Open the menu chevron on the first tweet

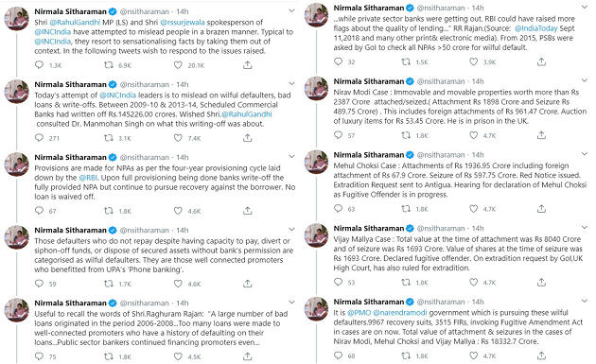(x=291, y=10)
